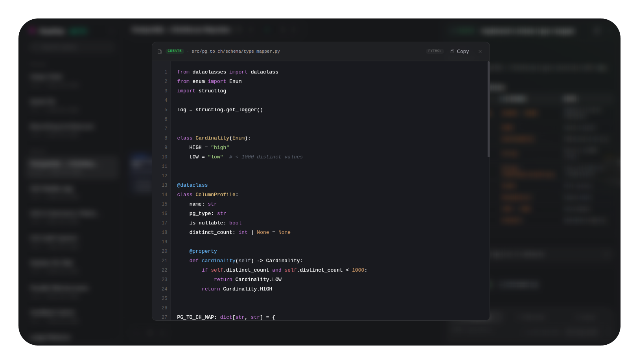Click the comment about 1000 distinct values
The height and width of the screenshot is (364, 639).
pos(266,156)
